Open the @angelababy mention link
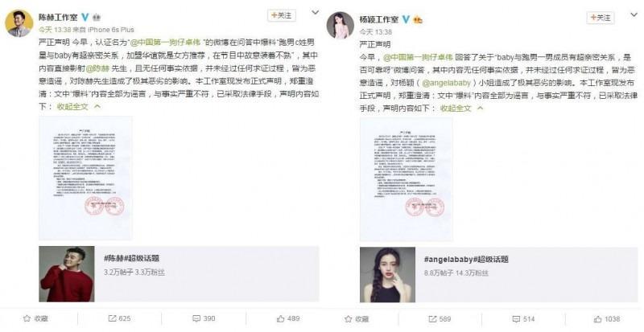Viewport: 644px width, 332px height. [x=446, y=83]
